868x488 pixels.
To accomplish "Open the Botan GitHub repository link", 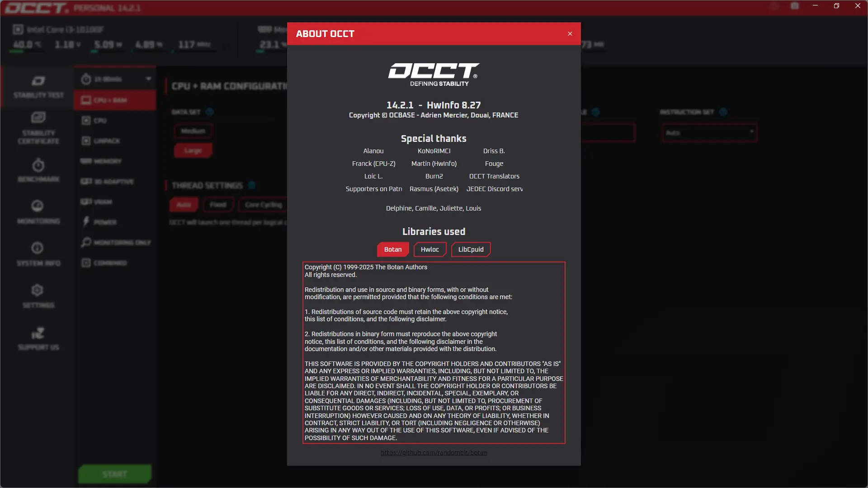I will pyautogui.click(x=434, y=453).
